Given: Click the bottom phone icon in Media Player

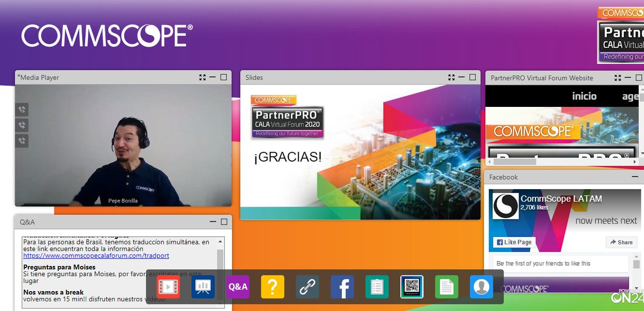Looking at the screenshot, I should (22, 141).
